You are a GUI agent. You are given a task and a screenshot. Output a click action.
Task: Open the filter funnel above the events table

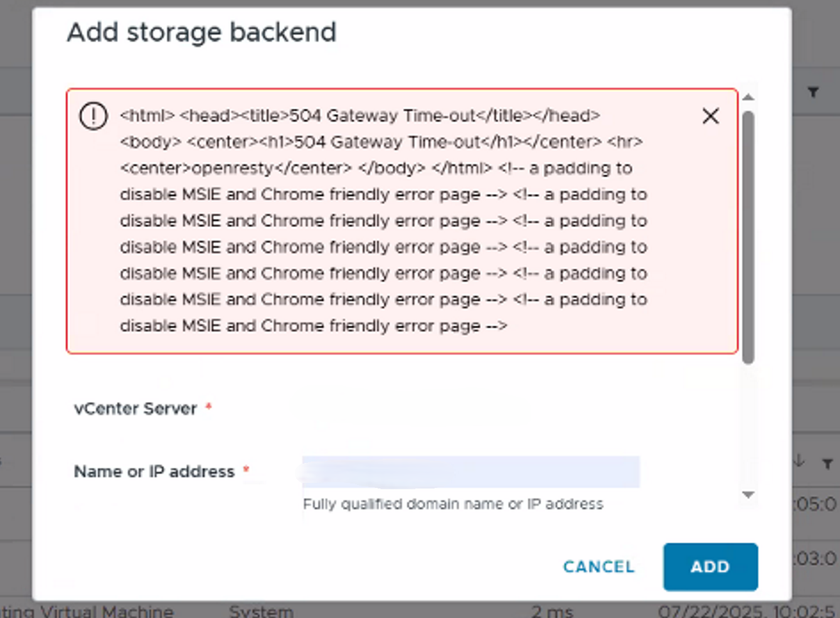813,90
